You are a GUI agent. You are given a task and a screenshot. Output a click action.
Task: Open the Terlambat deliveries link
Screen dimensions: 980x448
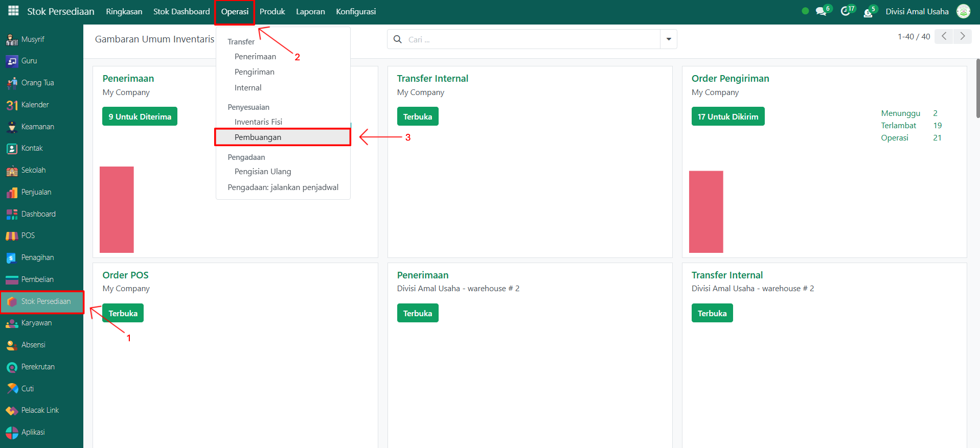pyautogui.click(x=898, y=126)
